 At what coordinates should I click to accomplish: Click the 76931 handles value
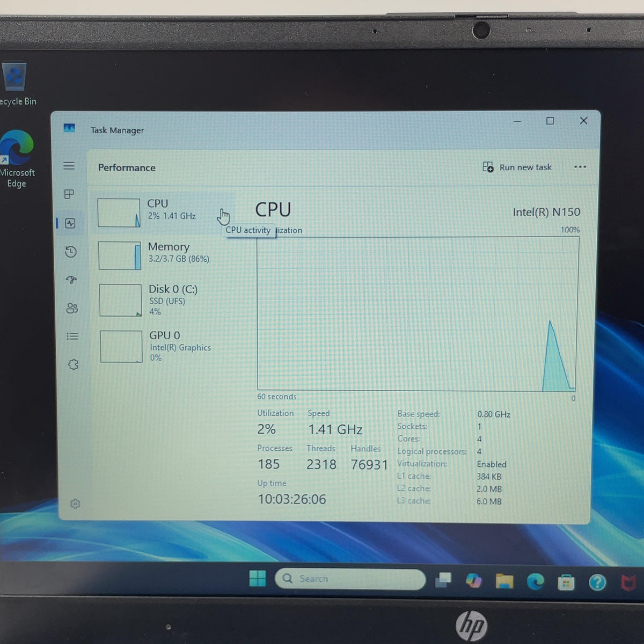[x=369, y=465]
